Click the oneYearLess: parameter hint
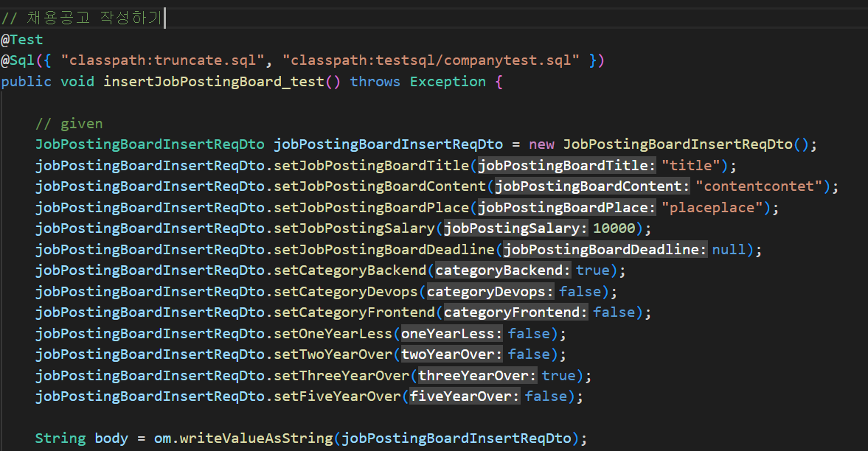868x451 pixels. [452, 334]
